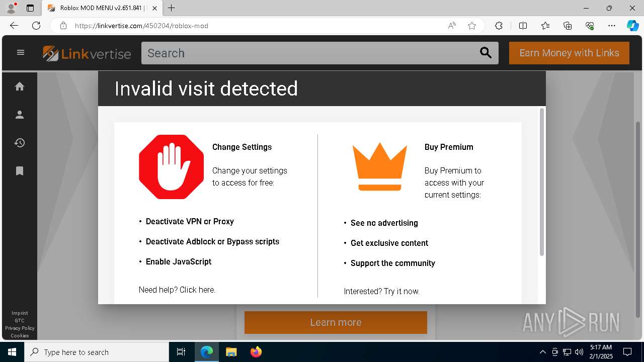Open the Privacy Policy link
The image size is (644, 362).
tap(20, 328)
